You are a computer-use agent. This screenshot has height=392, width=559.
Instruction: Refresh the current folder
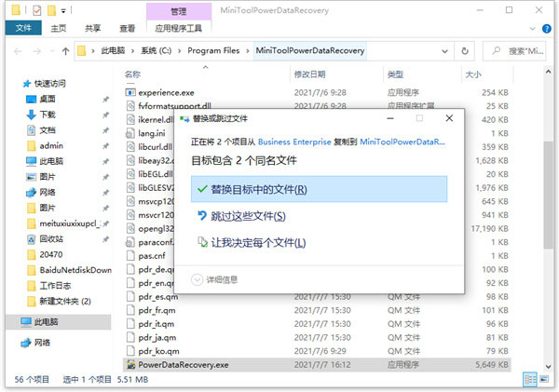point(465,51)
